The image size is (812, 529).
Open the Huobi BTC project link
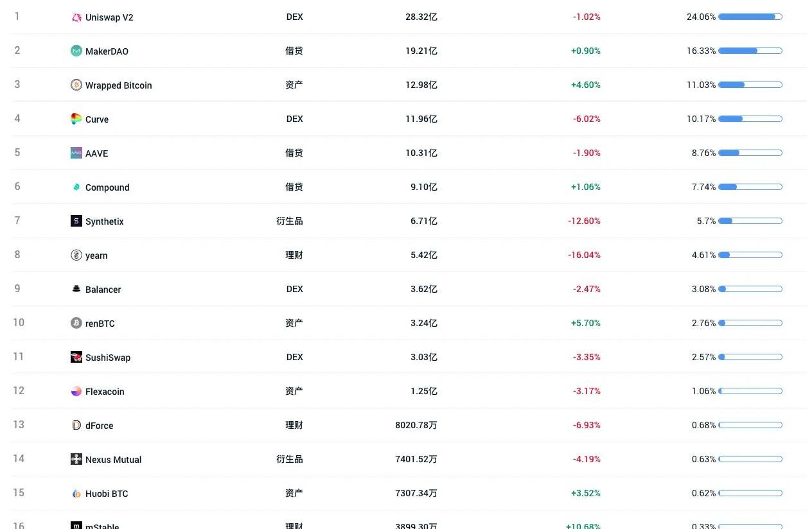click(x=107, y=494)
